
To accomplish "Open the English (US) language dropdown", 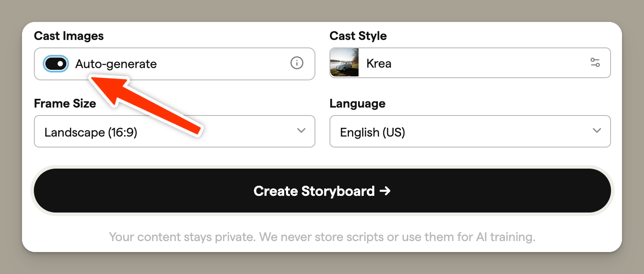I will pyautogui.click(x=470, y=131).
